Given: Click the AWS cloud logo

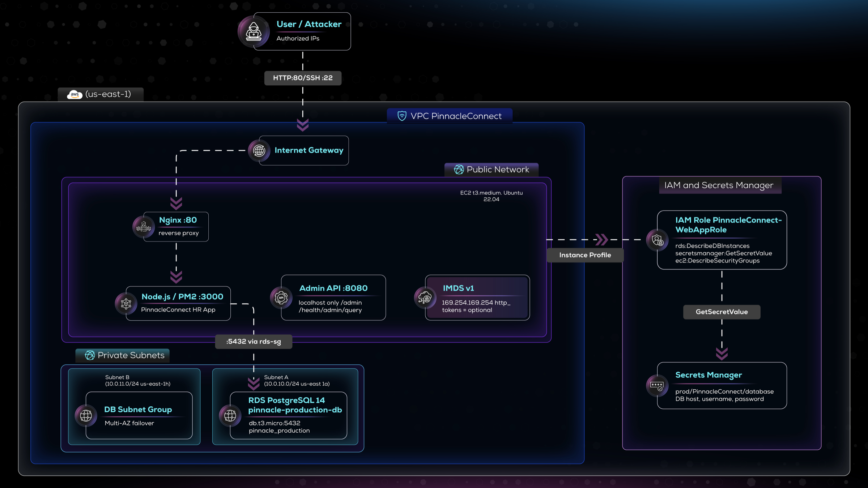Looking at the screenshot, I should (x=75, y=94).
